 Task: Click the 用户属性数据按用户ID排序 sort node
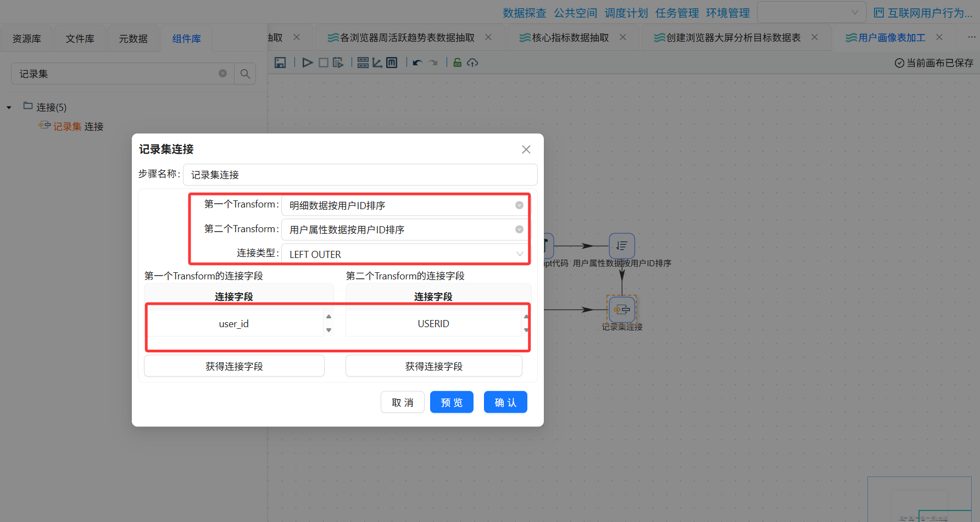point(622,245)
